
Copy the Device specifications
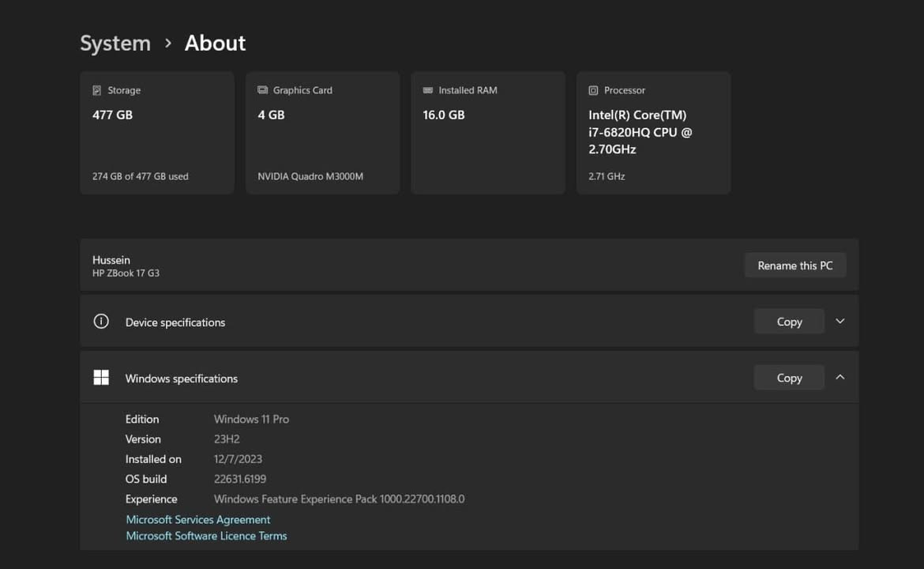[x=789, y=322]
